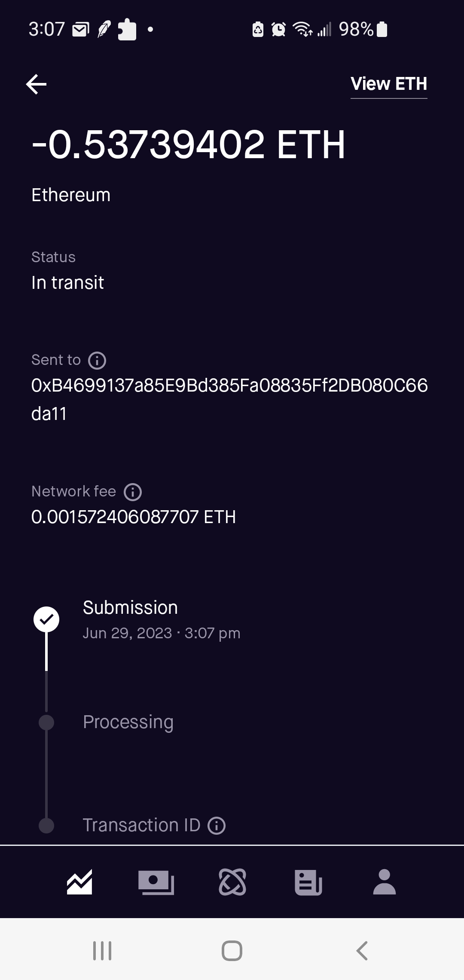This screenshot has height=980, width=464.
Task: Tap the In transit status text
Action: 68,283
